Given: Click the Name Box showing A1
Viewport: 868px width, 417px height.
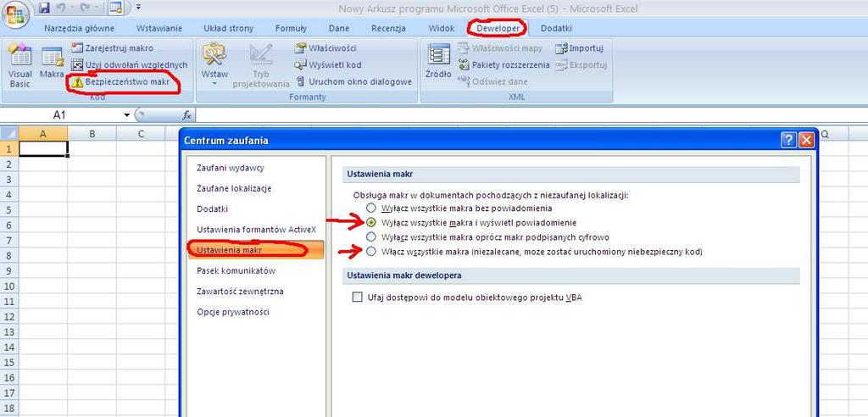Looking at the screenshot, I should click(x=60, y=115).
